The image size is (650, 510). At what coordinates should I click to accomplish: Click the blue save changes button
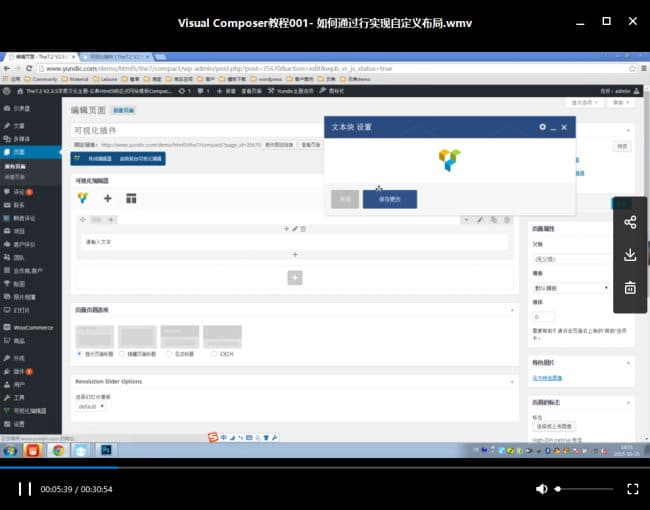point(390,199)
